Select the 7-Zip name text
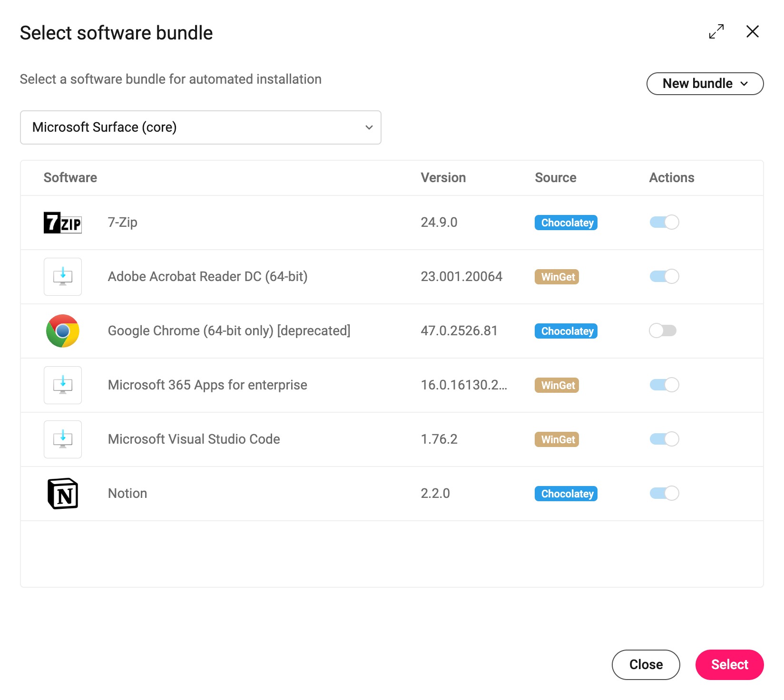Screen dimensions: 784x700 tap(123, 223)
